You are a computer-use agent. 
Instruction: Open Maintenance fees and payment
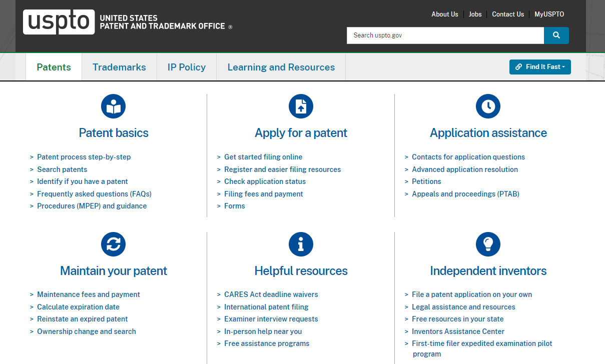(89, 294)
